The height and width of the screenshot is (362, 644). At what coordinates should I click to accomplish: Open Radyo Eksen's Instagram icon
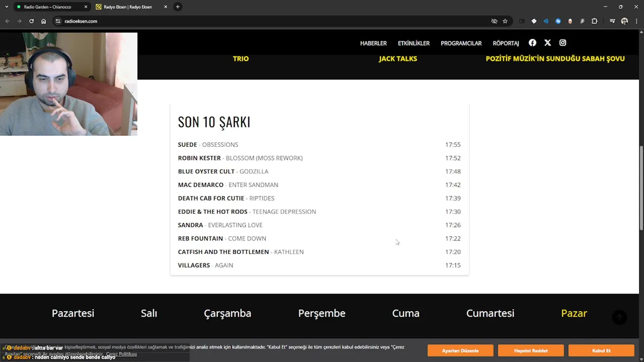click(x=562, y=43)
